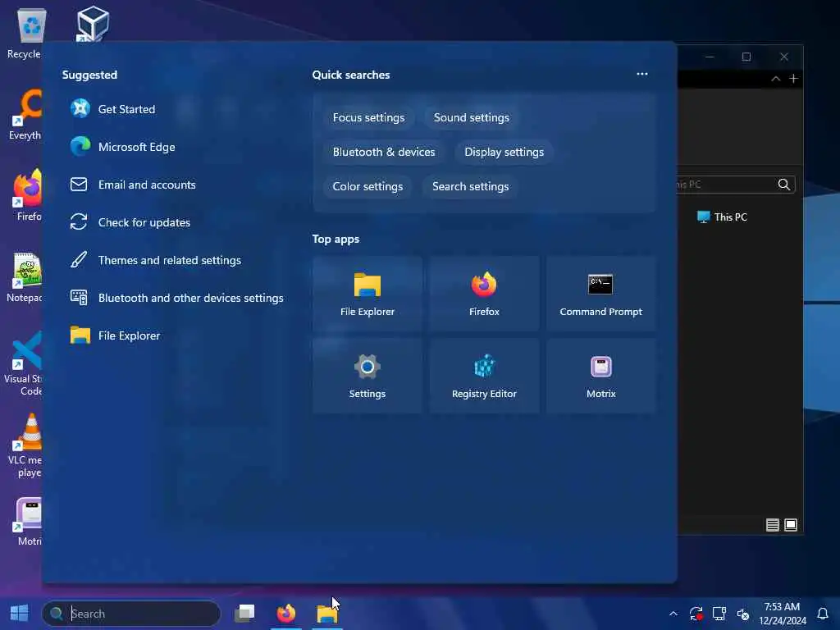Select the Notepad++ desktop shortcut

(25, 277)
